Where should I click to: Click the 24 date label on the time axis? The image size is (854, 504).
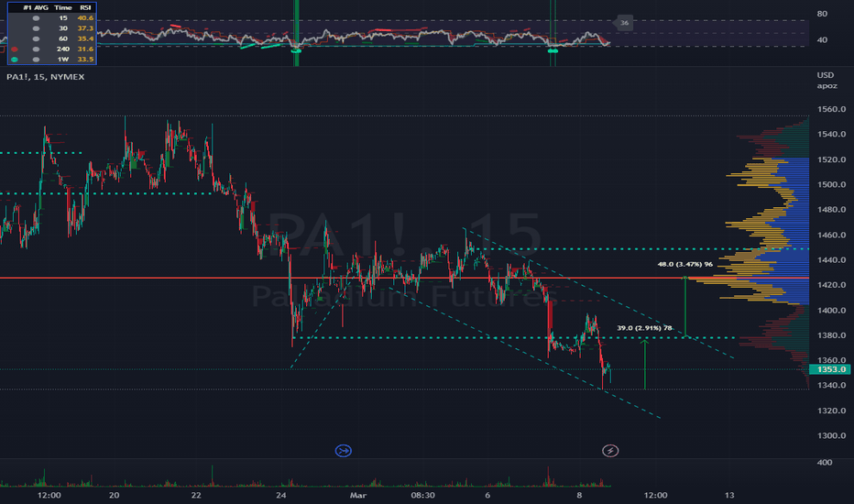(281, 495)
